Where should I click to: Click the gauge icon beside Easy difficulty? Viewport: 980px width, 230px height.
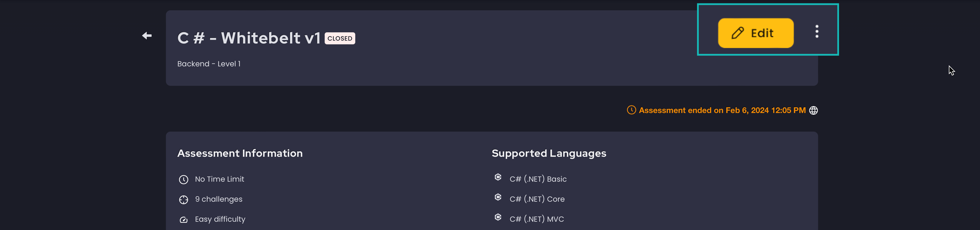pyautogui.click(x=184, y=220)
